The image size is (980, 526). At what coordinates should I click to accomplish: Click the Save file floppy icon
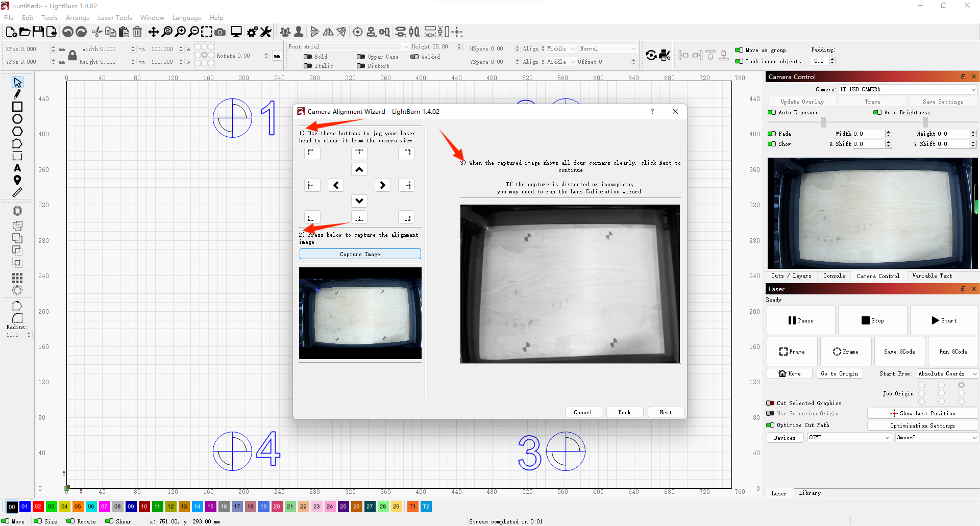[38, 32]
